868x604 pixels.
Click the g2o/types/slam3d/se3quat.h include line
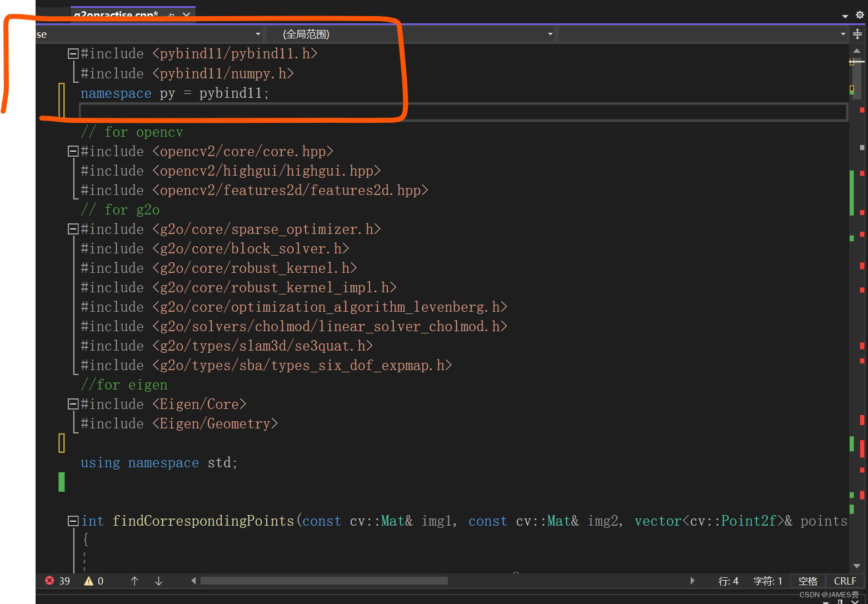(x=227, y=346)
